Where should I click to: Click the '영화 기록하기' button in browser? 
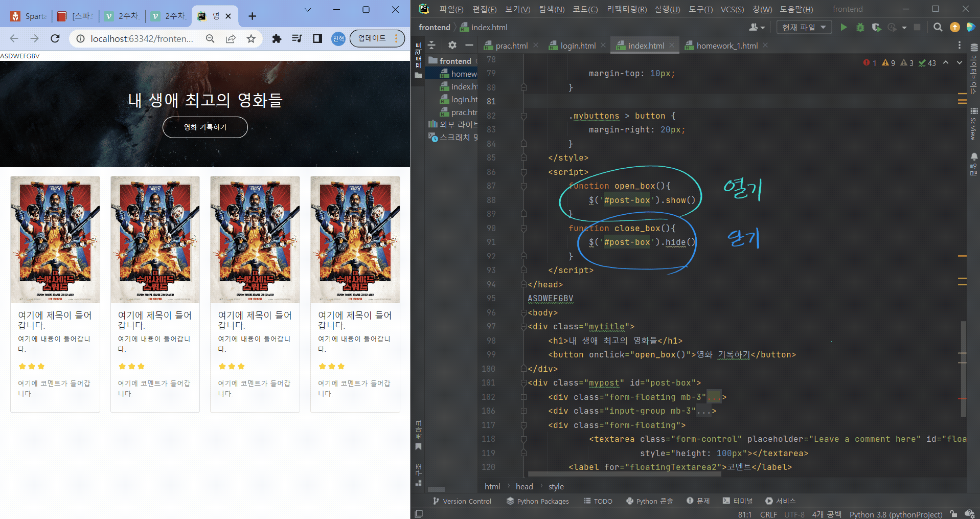[x=205, y=127]
